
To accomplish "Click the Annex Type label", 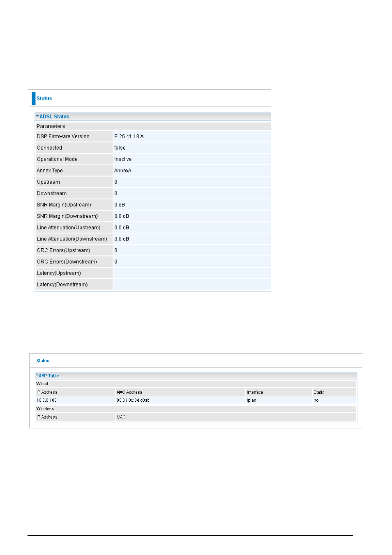I will pyautogui.click(x=50, y=171).
